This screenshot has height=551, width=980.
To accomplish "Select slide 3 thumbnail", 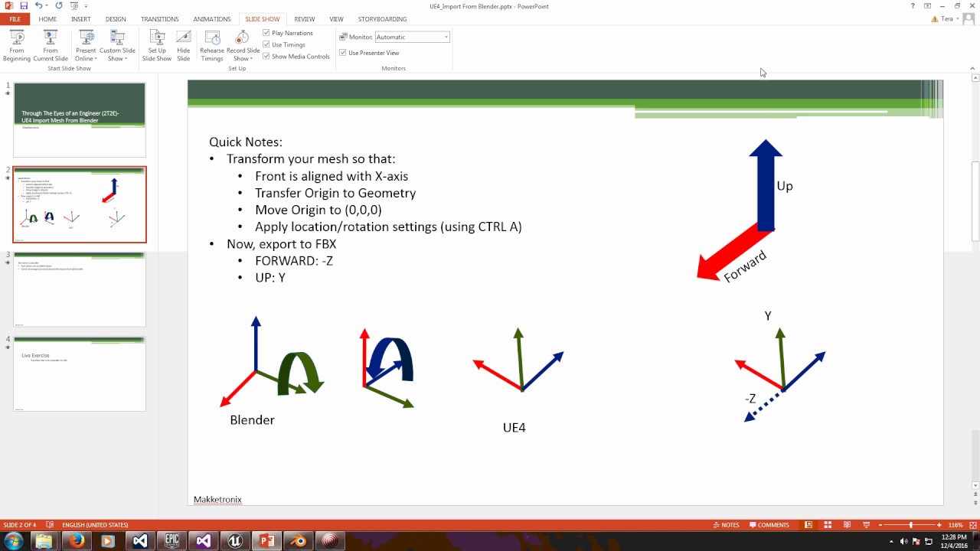I will tap(80, 289).
